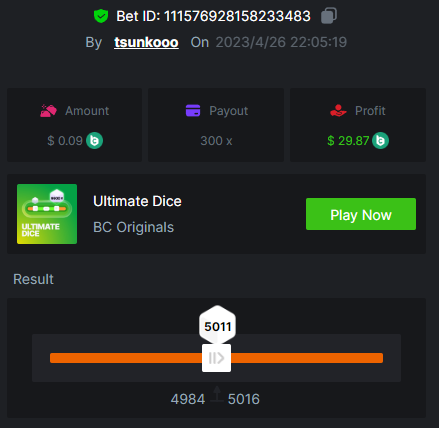Click the 5016 upper bound value

pos(244,399)
